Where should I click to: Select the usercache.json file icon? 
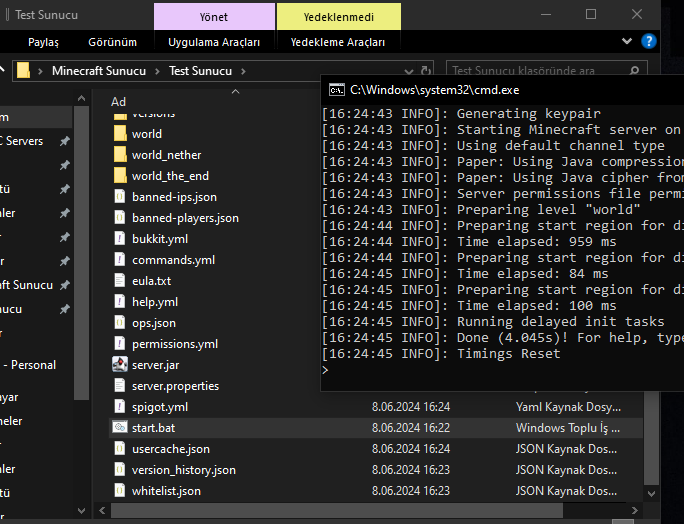pyautogui.click(x=120, y=448)
